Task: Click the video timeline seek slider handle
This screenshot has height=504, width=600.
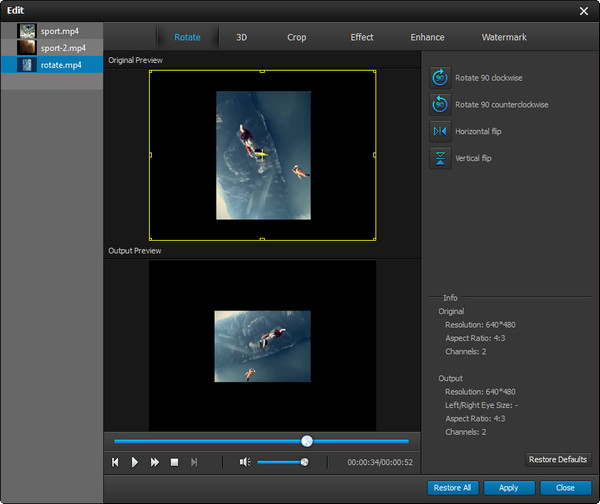Action: click(x=307, y=441)
